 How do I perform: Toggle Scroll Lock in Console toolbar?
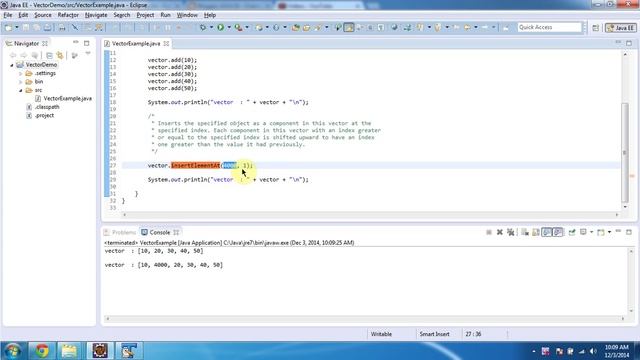pos(536,232)
